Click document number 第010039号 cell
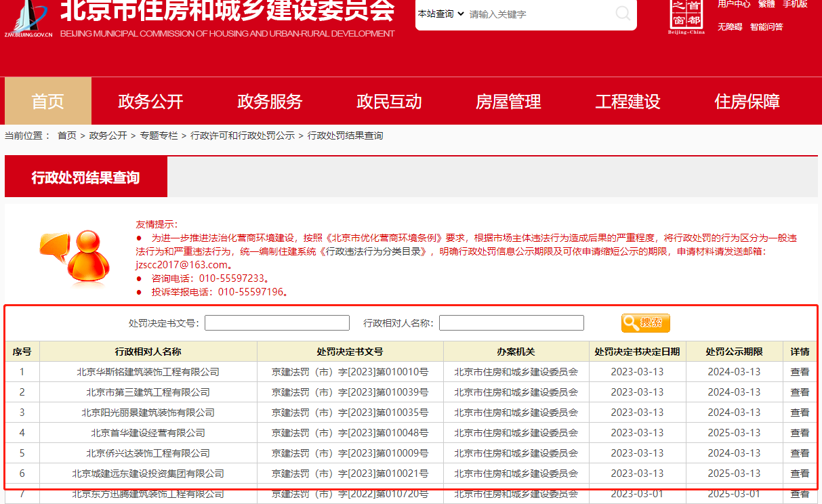The image size is (822, 504). pyautogui.click(x=350, y=392)
